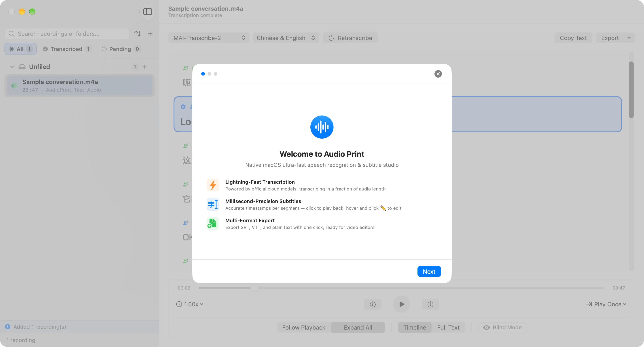Image resolution: width=644 pixels, height=347 pixels.
Task: Click the Next button in welcome dialog
Action: tap(429, 271)
